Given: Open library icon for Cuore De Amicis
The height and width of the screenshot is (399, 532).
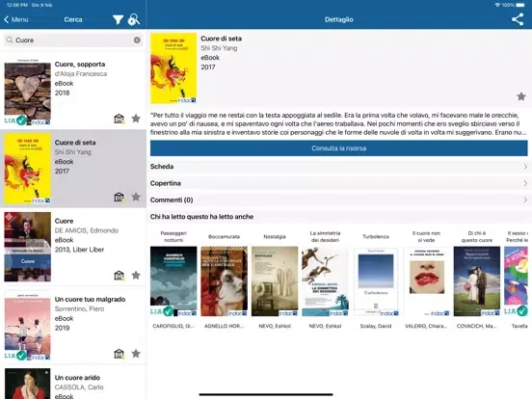Looking at the screenshot, I should click(x=119, y=276).
